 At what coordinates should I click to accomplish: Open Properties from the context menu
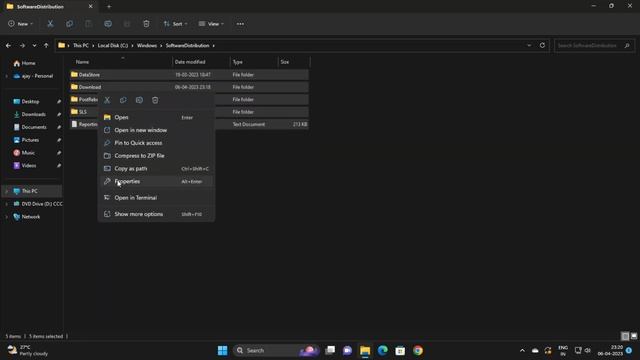tap(156, 181)
